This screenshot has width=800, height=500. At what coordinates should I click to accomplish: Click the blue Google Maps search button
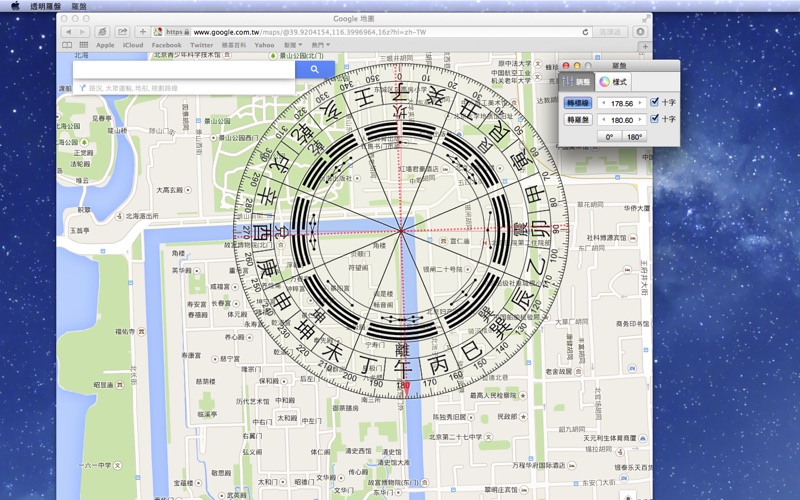(x=314, y=70)
